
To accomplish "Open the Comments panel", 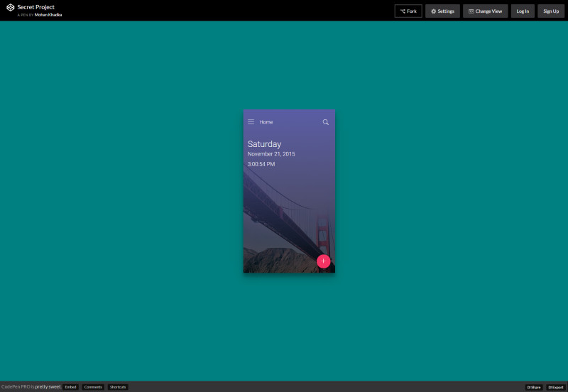I will (93, 387).
